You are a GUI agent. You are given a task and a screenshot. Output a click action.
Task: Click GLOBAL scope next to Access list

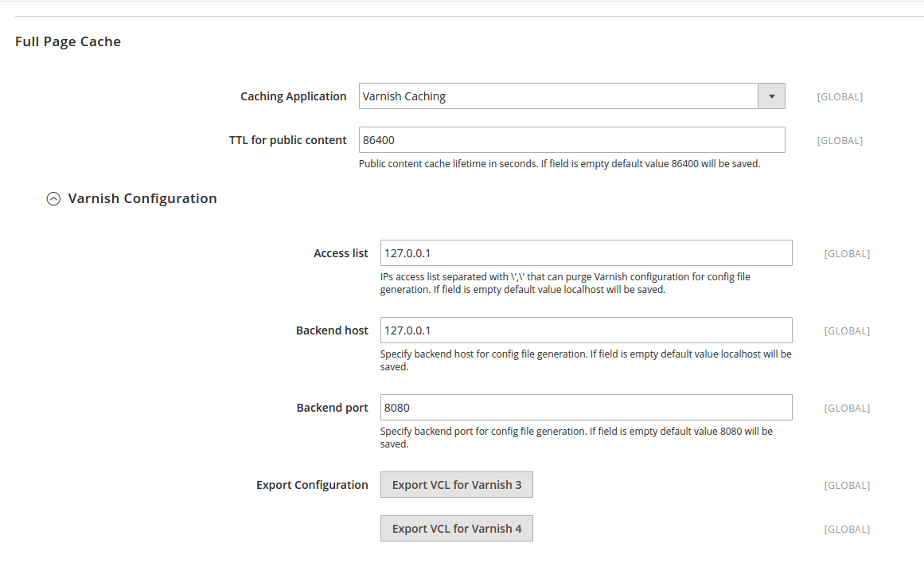[847, 253]
